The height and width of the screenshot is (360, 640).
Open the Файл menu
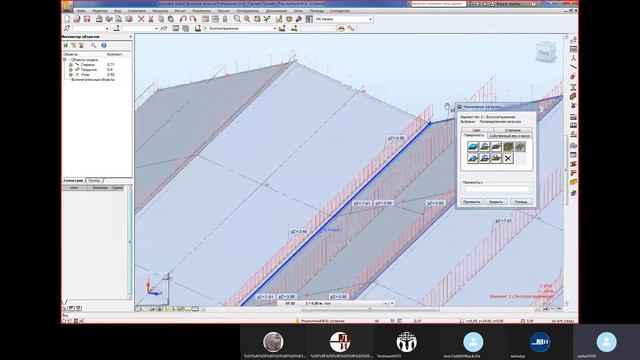81,11
